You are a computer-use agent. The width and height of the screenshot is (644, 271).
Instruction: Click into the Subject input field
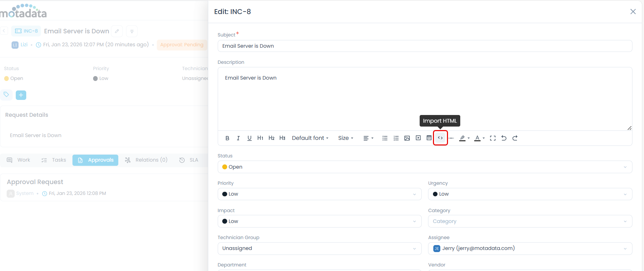coord(425,46)
